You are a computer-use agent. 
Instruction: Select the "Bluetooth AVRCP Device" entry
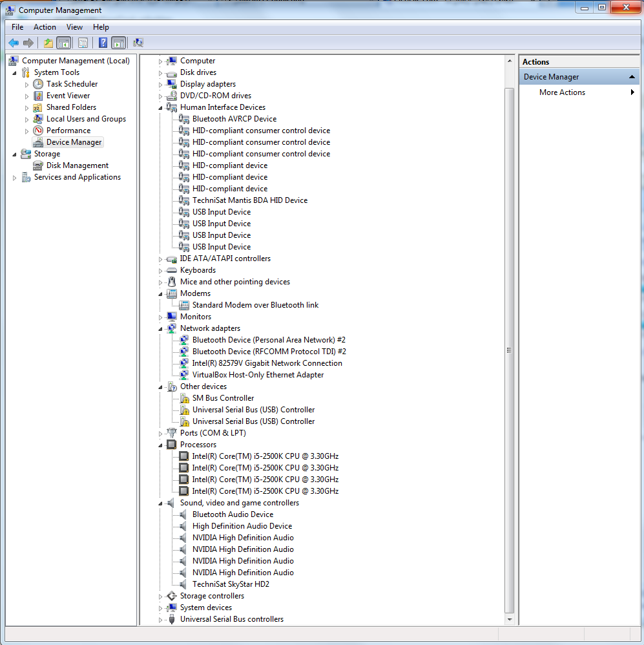coord(234,119)
